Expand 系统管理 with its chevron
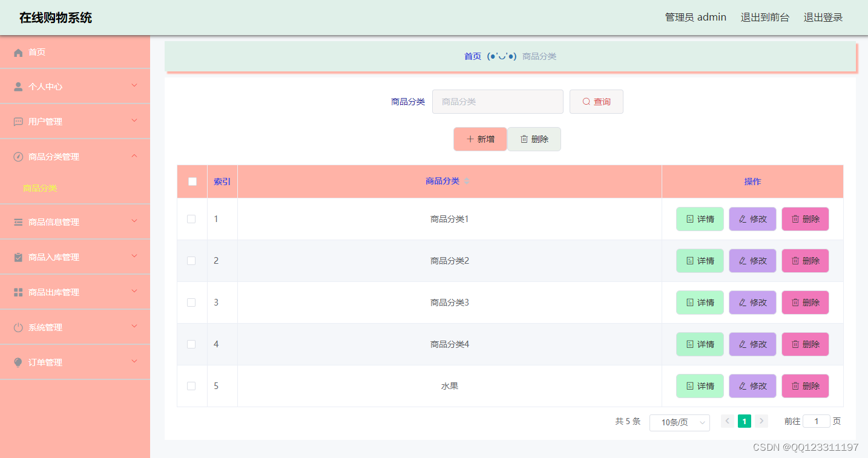 coord(134,326)
